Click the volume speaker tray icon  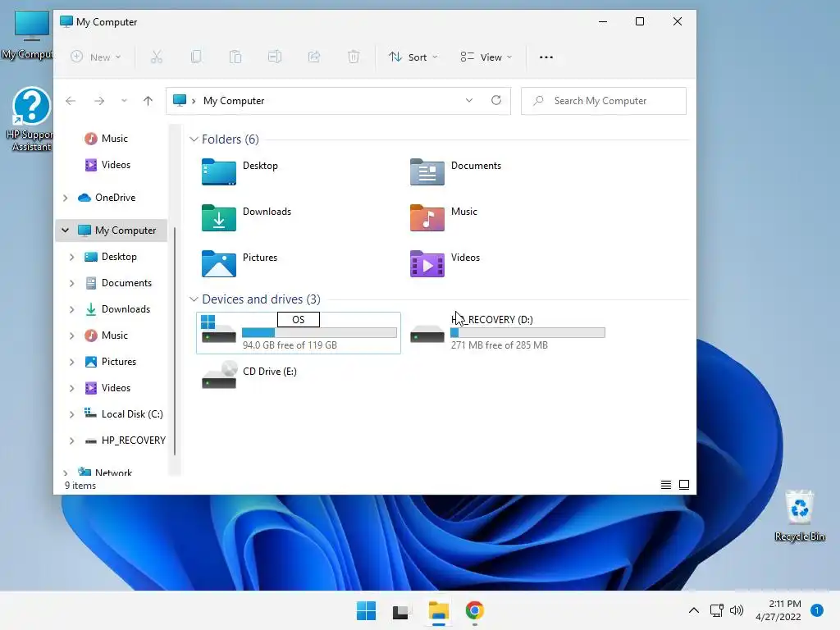point(737,610)
